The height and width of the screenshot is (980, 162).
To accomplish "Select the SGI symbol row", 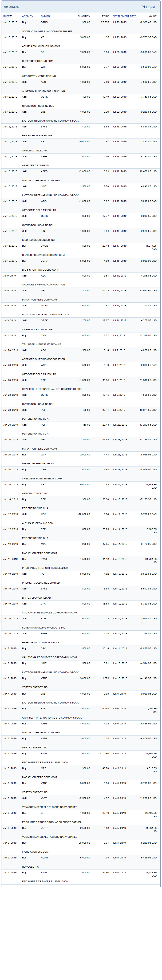I will [43, 52].
